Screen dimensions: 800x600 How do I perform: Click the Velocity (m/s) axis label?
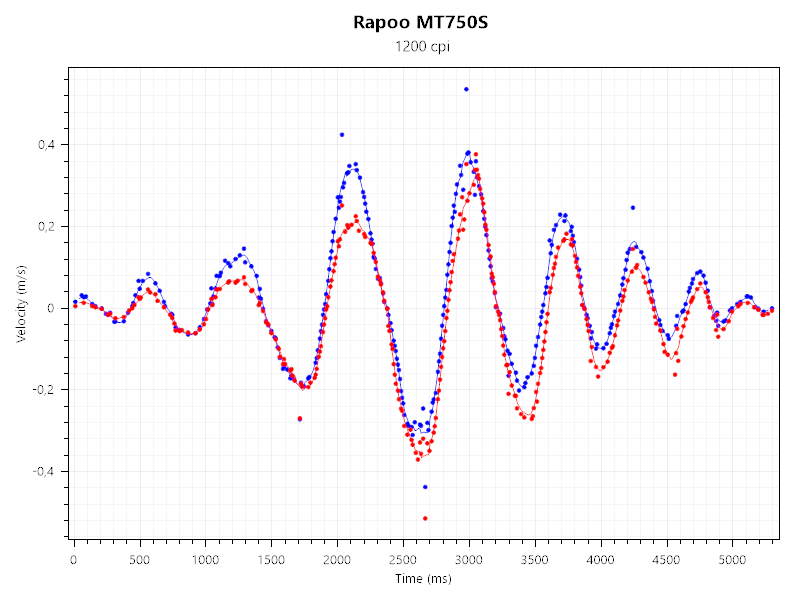click(21, 304)
